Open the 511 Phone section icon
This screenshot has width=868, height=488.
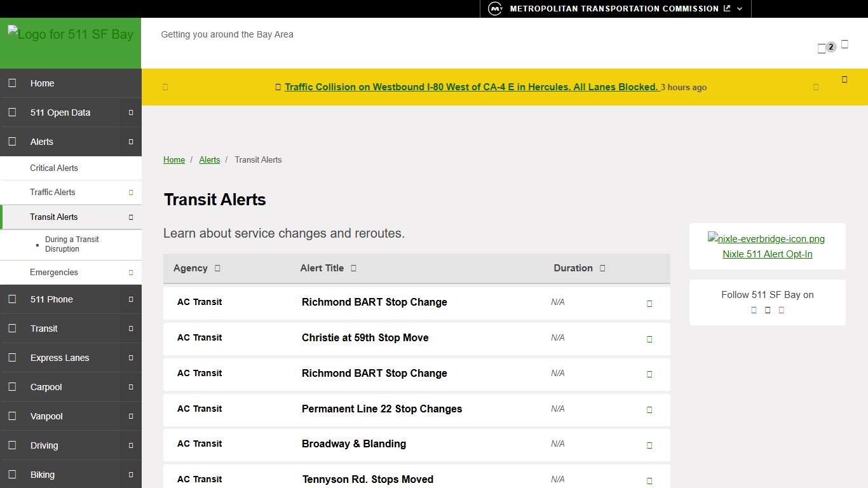pyautogui.click(x=13, y=299)
